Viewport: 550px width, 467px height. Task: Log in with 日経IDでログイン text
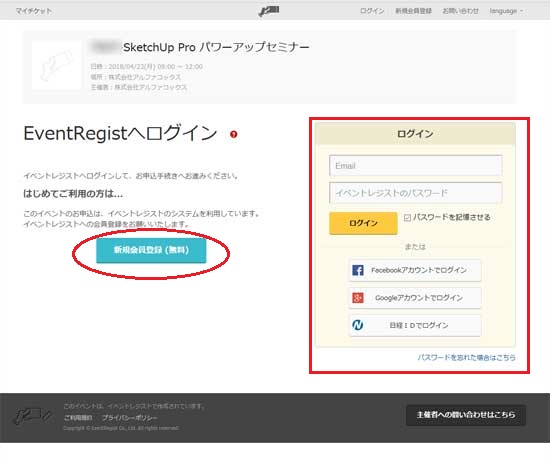419,325
